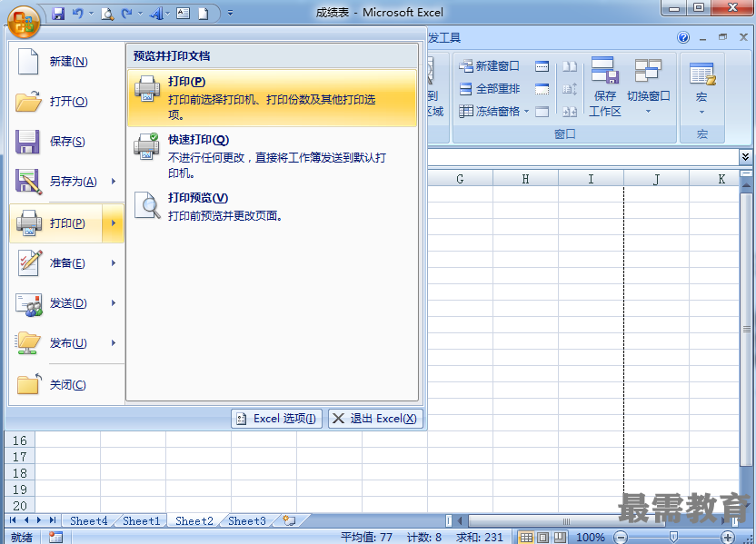Expand the formula bar chevron
The width and height of the screenshot is (756, 544).
click(745, 156)
